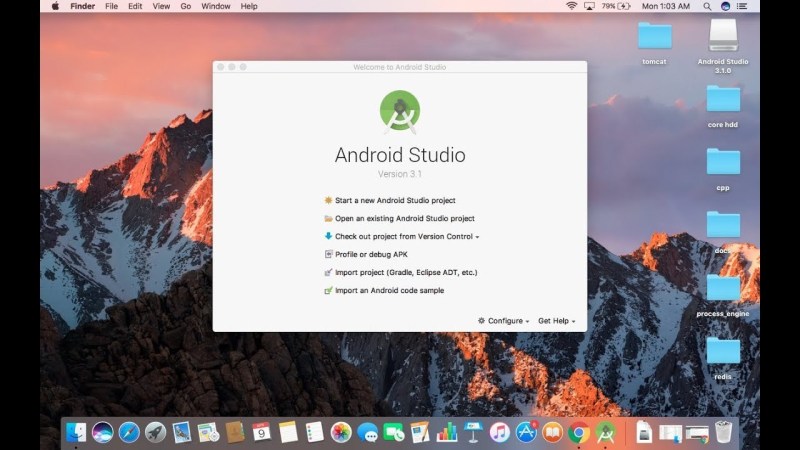Image resolution: width=800 pixels, height=450 pixels.
Task: Open the Configure dropdown
Action: pos(504,321)
